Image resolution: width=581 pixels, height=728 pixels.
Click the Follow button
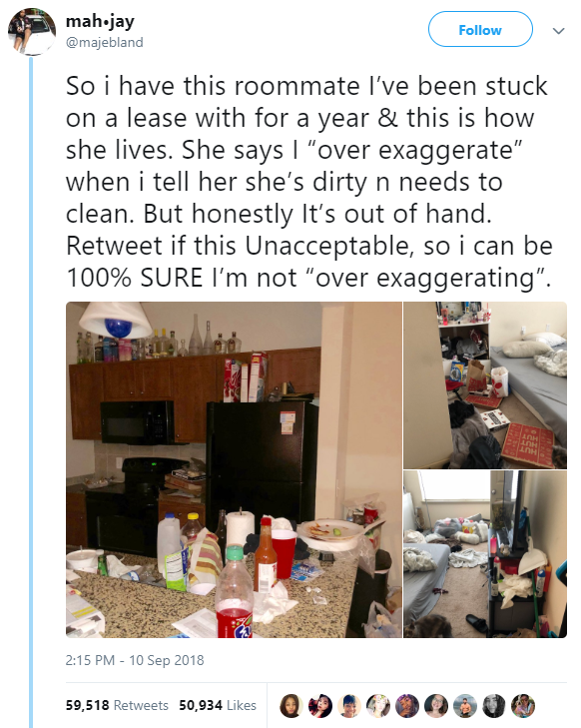coord(480,30)
